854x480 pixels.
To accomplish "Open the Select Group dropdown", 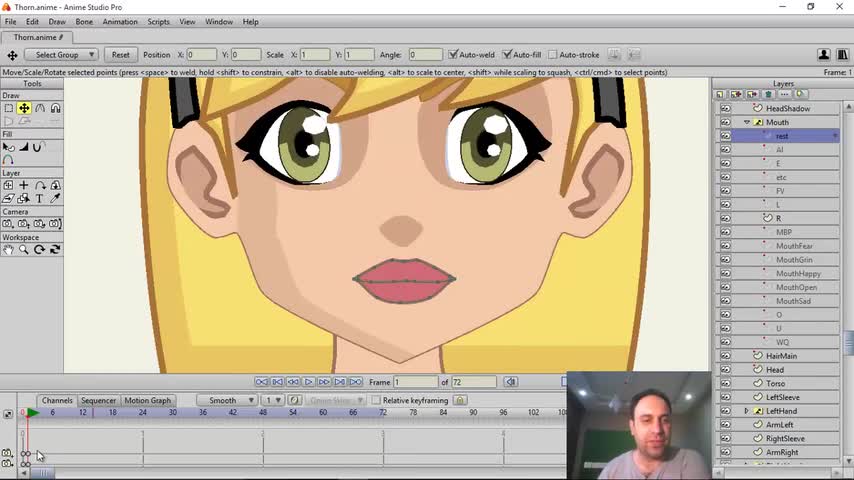I will [61, 55].
